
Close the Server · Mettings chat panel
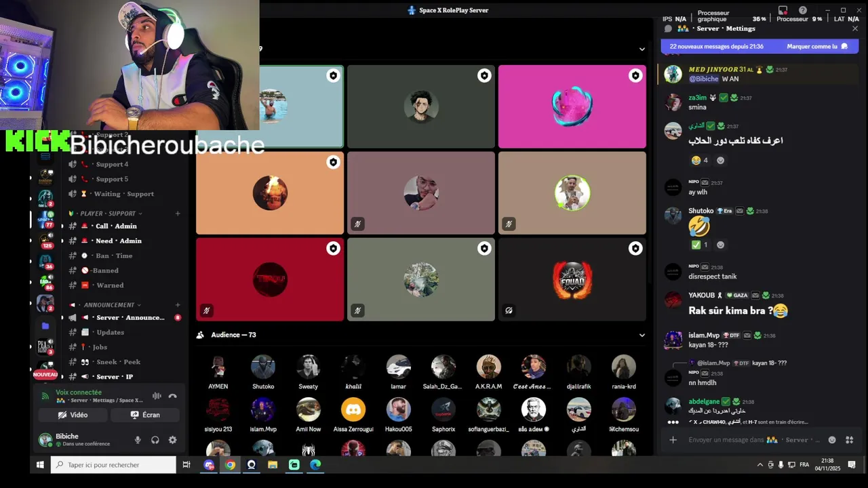(x=854, y=28)
